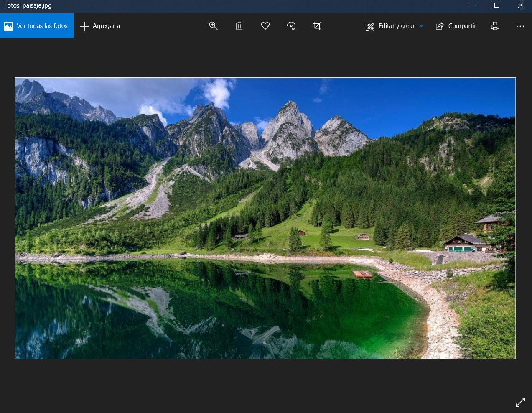Viewport: 532px width, 413px height.
Task: Delete the photo using the trash icon
Action: [239, 26]
